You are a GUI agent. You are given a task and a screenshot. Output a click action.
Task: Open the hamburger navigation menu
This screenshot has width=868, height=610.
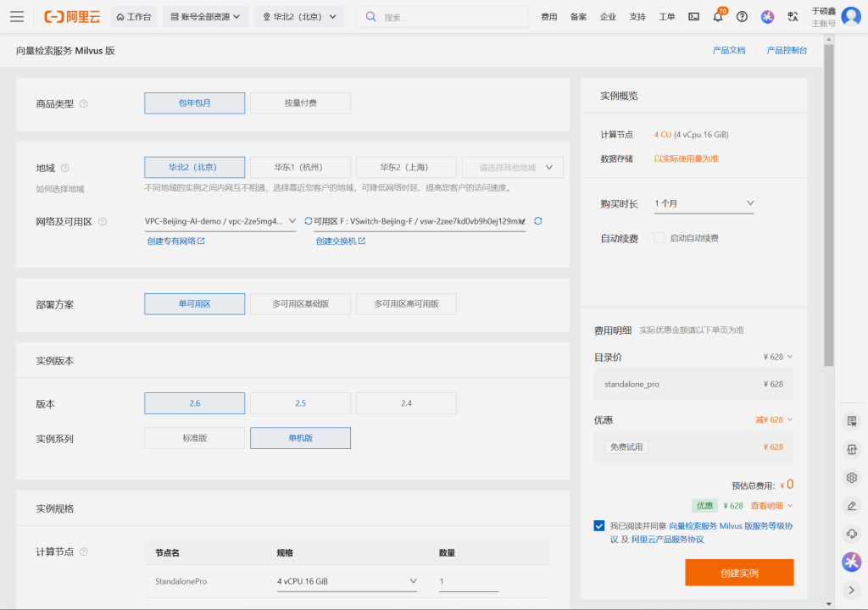[x=17, y=17]
